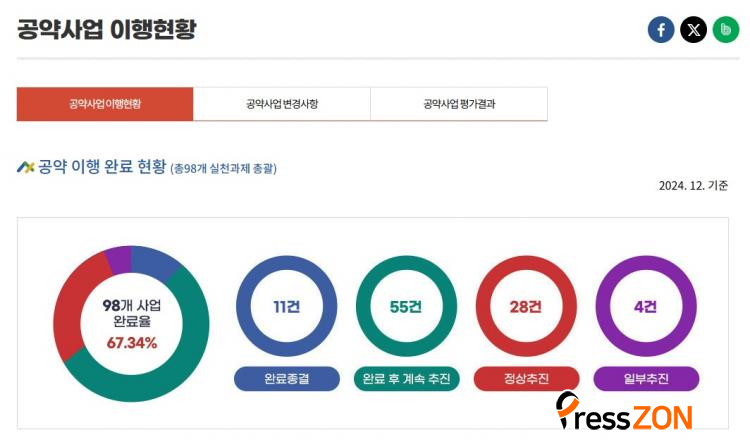Screen dimensions: 750x442
Task: Click the 67.34% completion rate text
Action: (x=132, y=343)
